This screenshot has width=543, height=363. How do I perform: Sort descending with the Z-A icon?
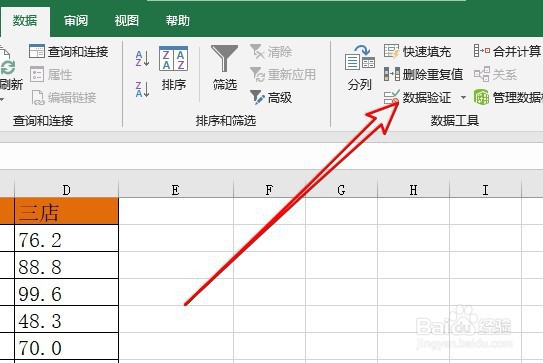point(142,89)
